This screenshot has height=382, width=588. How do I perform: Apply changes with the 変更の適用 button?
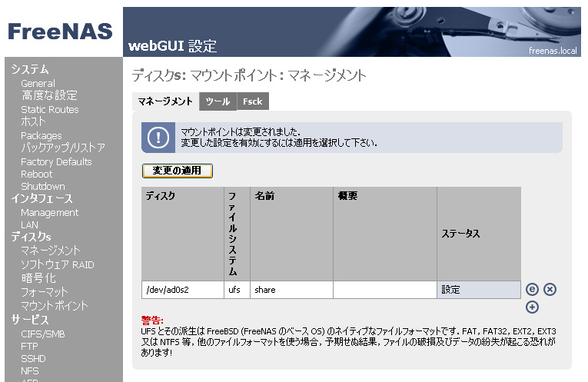pos(178,171)
